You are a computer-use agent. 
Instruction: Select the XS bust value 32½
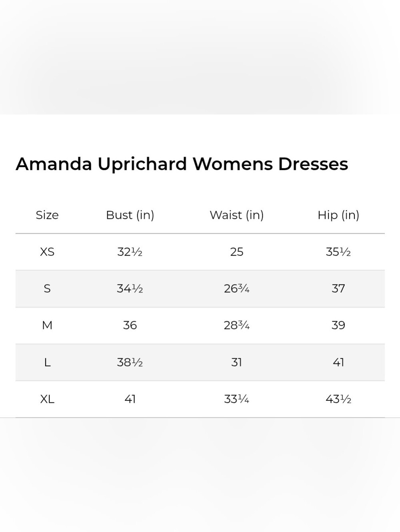(130, 252)
